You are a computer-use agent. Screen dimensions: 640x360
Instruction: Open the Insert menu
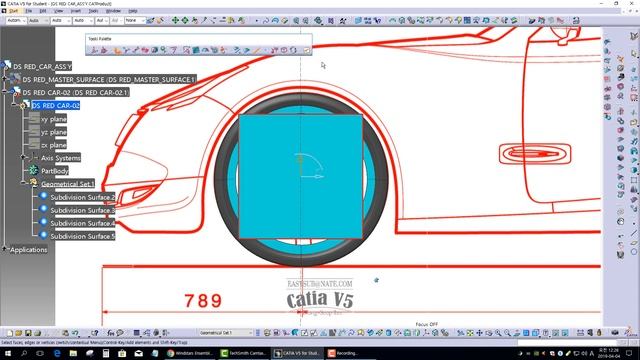point(76,11)
